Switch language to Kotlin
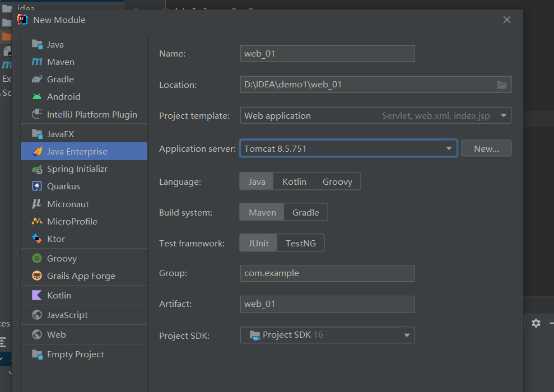The image size is (554, 392). pos(294,181)
